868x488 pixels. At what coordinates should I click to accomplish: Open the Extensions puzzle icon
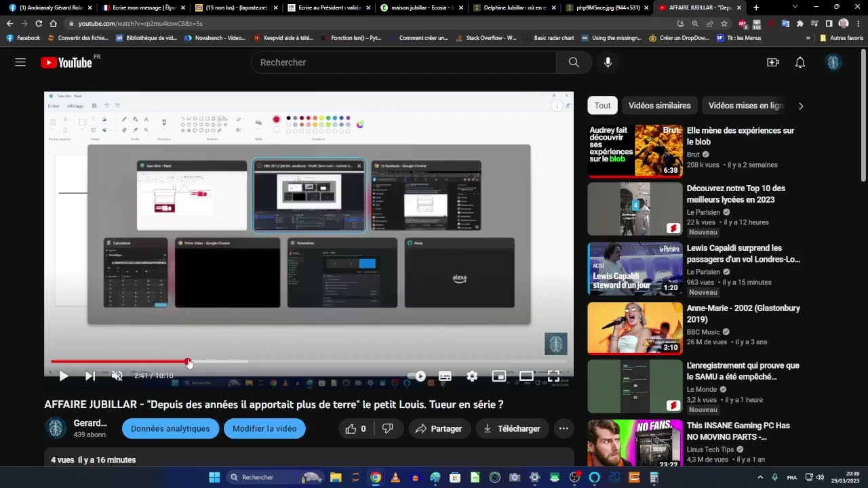[800, 23]
